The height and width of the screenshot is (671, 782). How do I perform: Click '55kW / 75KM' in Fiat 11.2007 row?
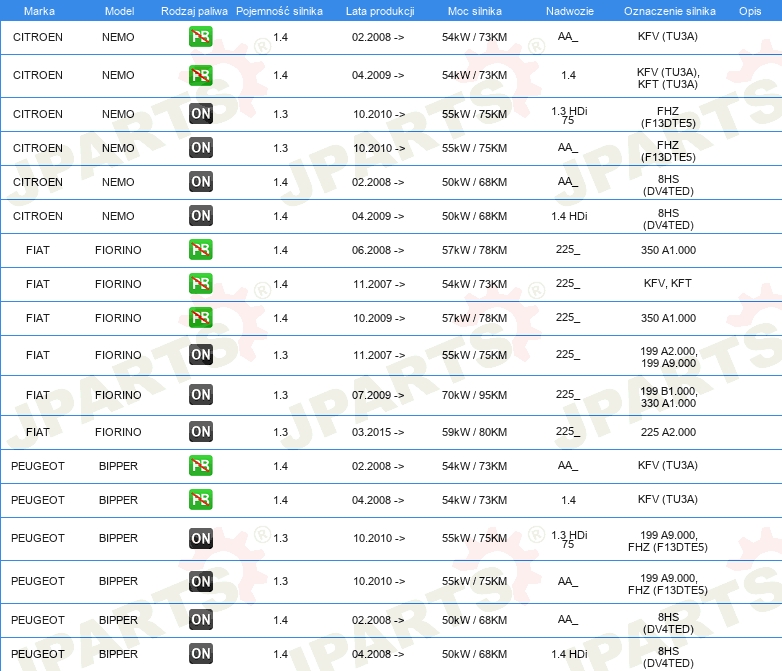coord(474,355)
